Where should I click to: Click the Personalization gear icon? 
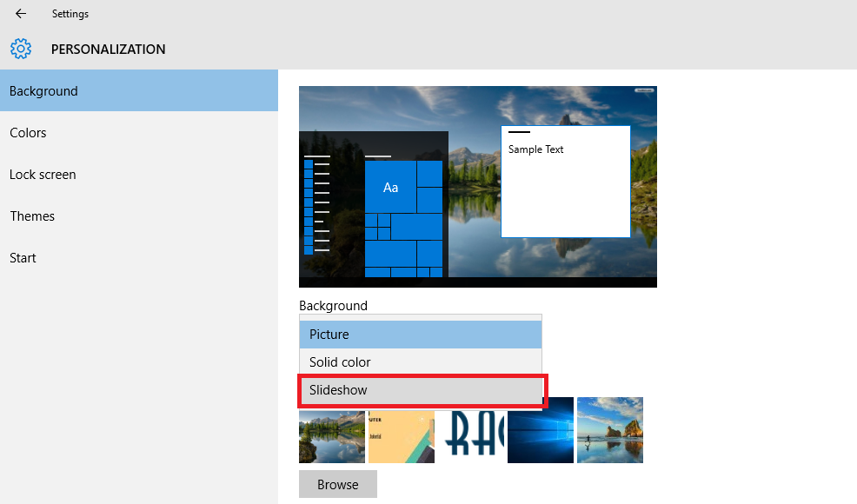tap(21, 49)
